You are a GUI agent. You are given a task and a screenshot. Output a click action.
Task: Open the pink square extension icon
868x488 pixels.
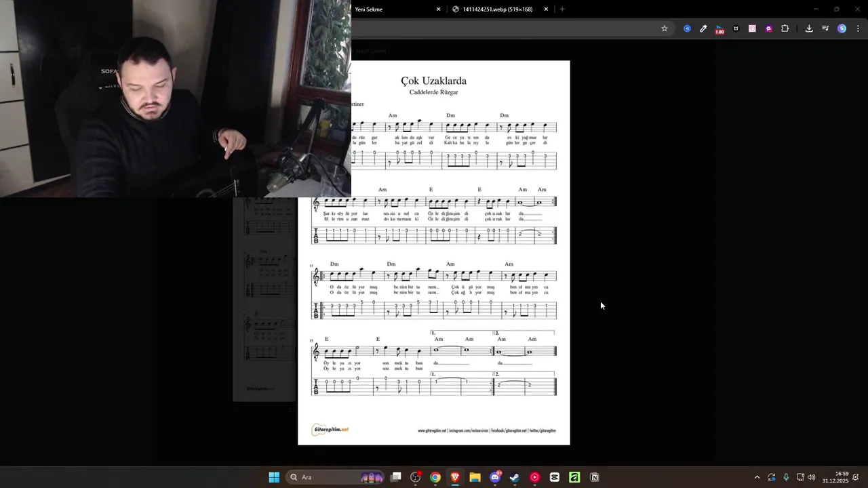tap(752, 28)
